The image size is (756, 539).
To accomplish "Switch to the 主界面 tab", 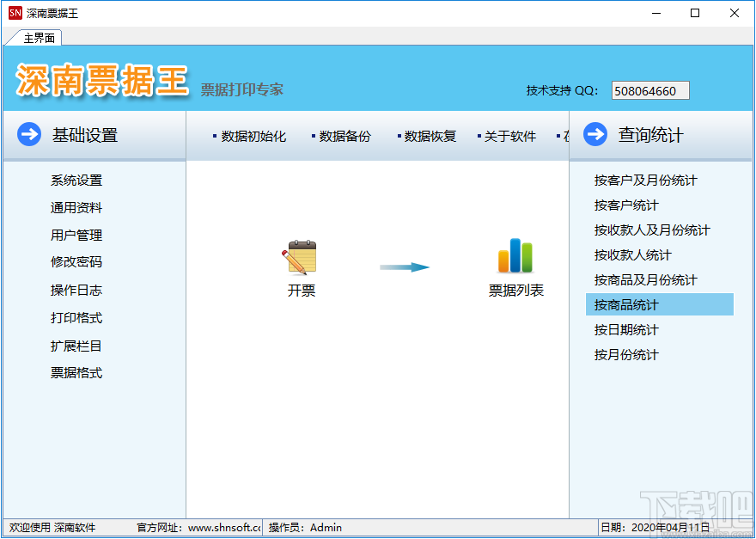I will coord(39,39).
